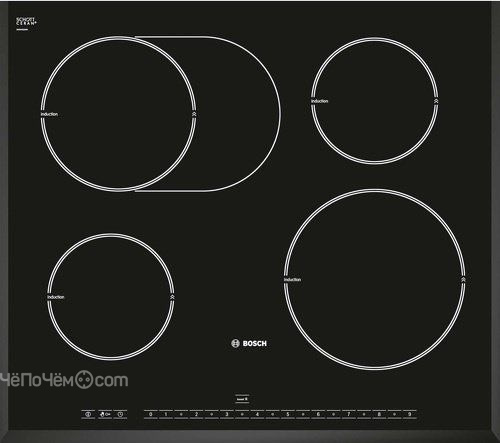Tap the boost key above the power scale
The image size is (500, 443).
click(x=242, y=399)
